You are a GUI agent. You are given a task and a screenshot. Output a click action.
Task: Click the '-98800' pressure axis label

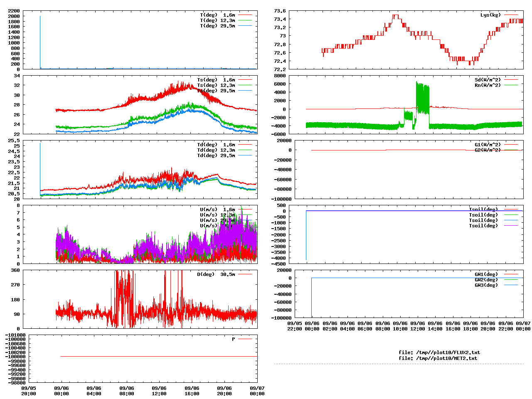[17, 383]
